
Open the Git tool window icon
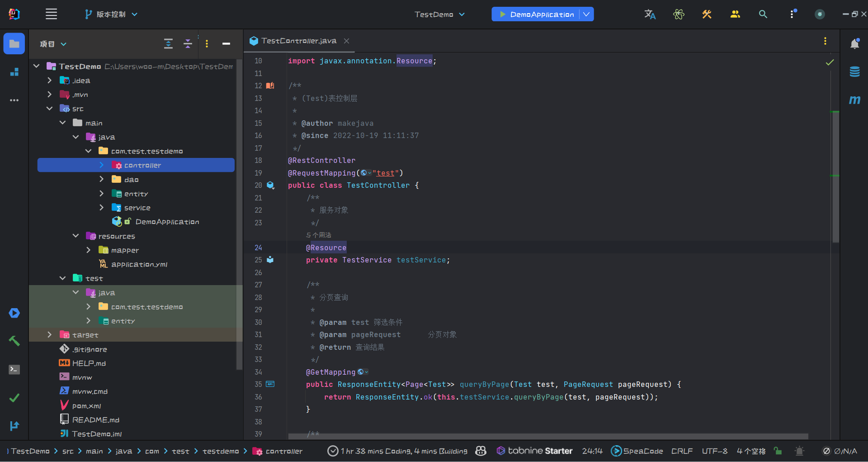click(x=14, y=426)
